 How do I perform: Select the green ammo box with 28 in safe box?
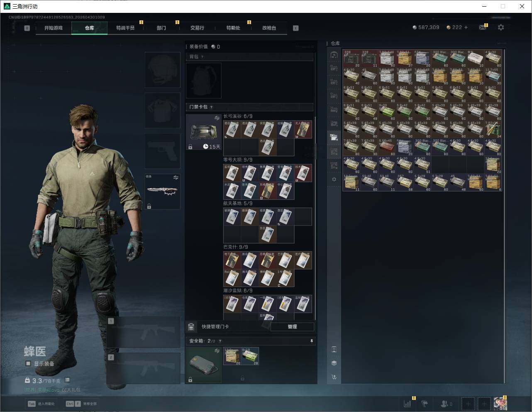tap(250, 356)
